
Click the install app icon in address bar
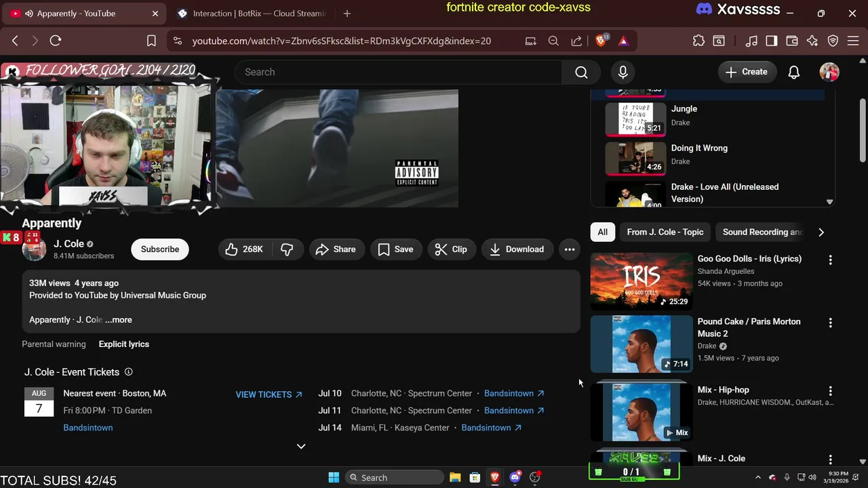click(530, 41)
